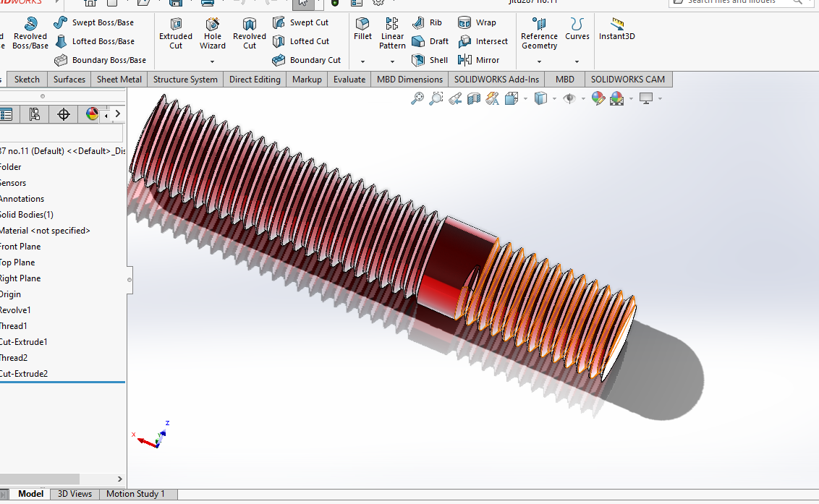Toggle Hide/Show Items eye icon
The height and width of the screenshot is (504, 819).
tap(569, 98)
